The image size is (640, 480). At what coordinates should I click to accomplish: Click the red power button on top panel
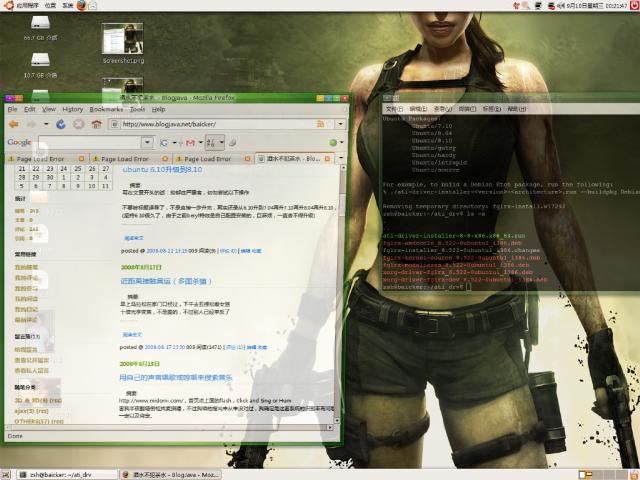(x=635, y=5)
